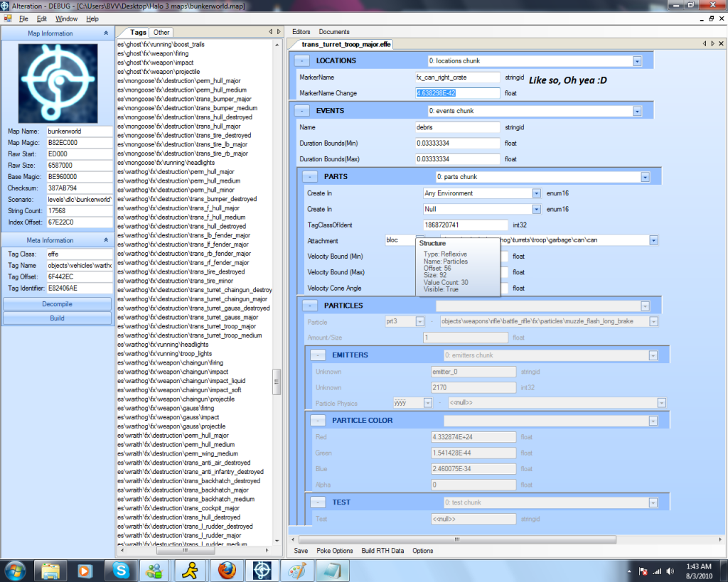Click the Name field containing debris
Screen dimensions: 728x582
click(x=457, y=128)
